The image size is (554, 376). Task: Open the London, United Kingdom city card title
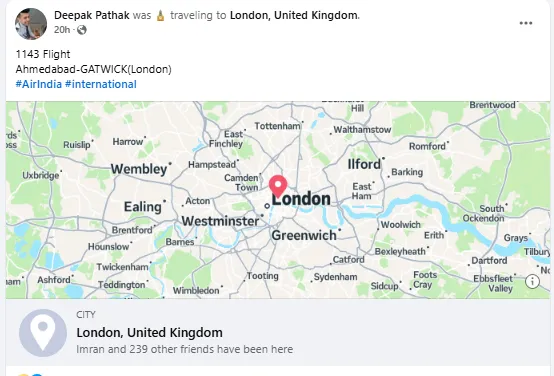[x=149, y=333]
